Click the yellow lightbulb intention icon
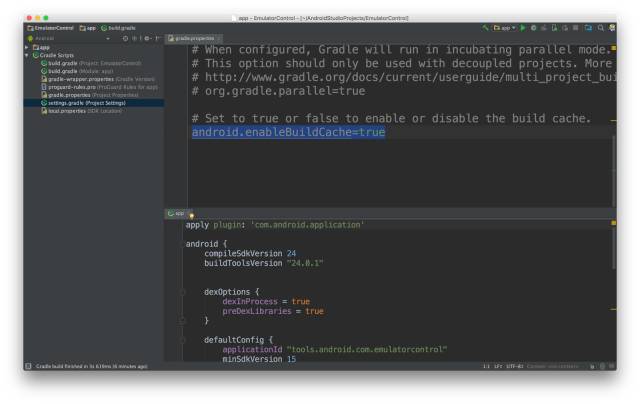This screenshot has height=404, width=640. [191, 215]
